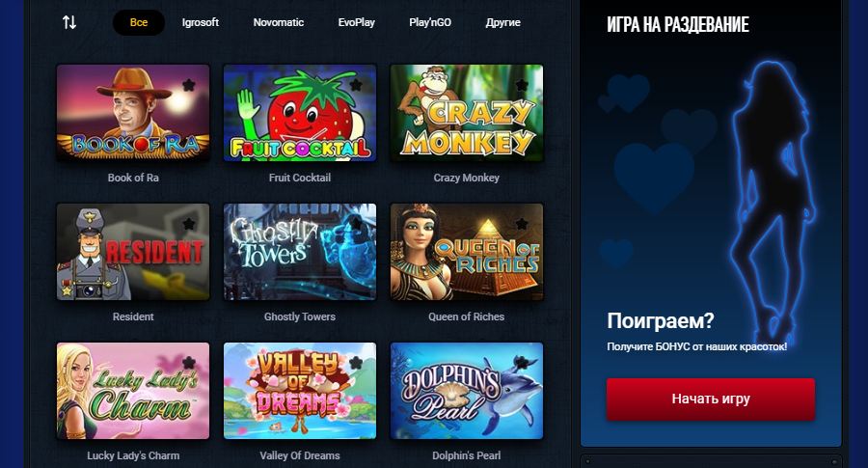Image resolution: width=868 pixels, height=468 pixels.
Task: Open the Book of Ra game thumbnail
Action: (133, 113)
